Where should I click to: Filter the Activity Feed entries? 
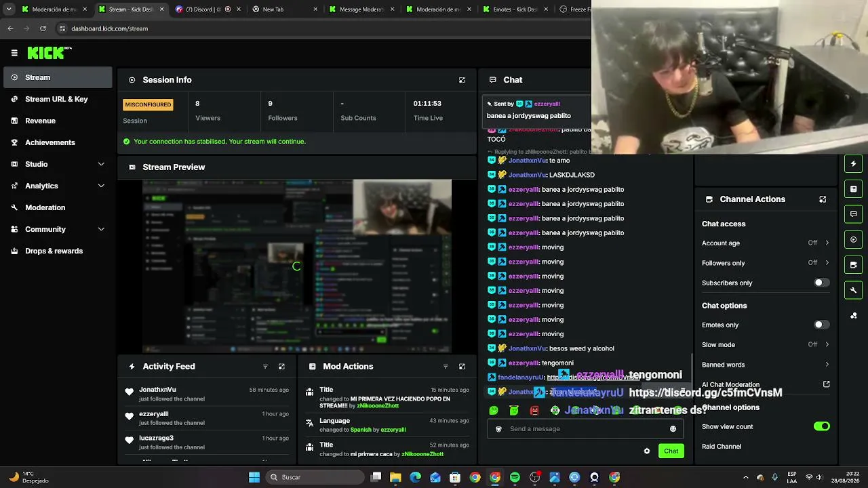[265, 367]
